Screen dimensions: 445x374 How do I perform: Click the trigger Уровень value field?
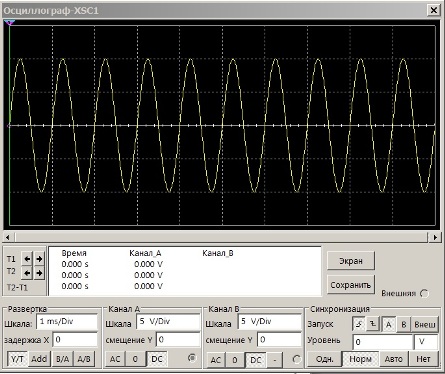pos(382,342)
